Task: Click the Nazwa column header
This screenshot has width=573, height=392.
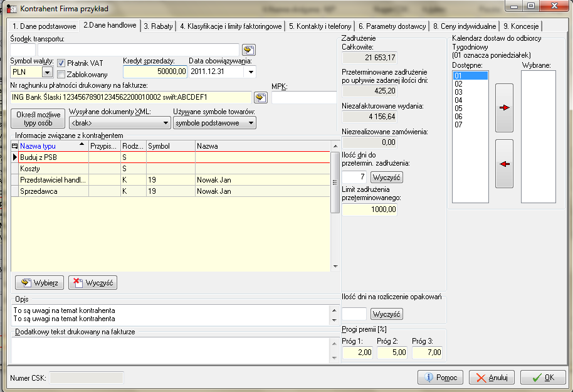Action: 263,146
